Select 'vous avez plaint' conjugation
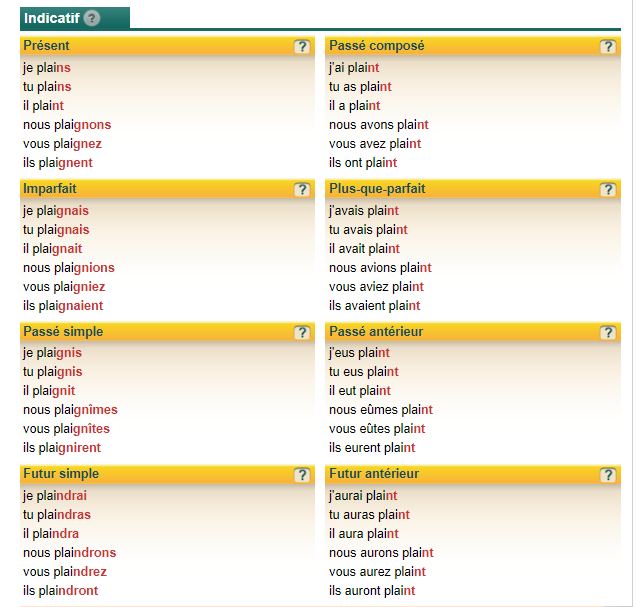637x607 pixels. click(x=375, y=144)
